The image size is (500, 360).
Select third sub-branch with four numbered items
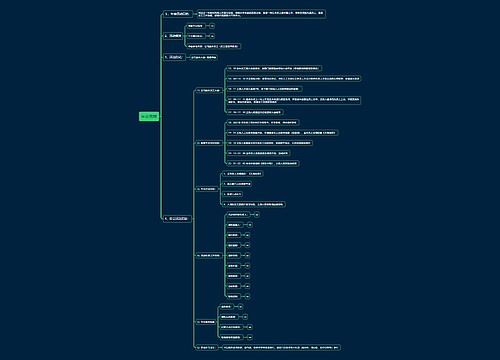coord(207,189)
